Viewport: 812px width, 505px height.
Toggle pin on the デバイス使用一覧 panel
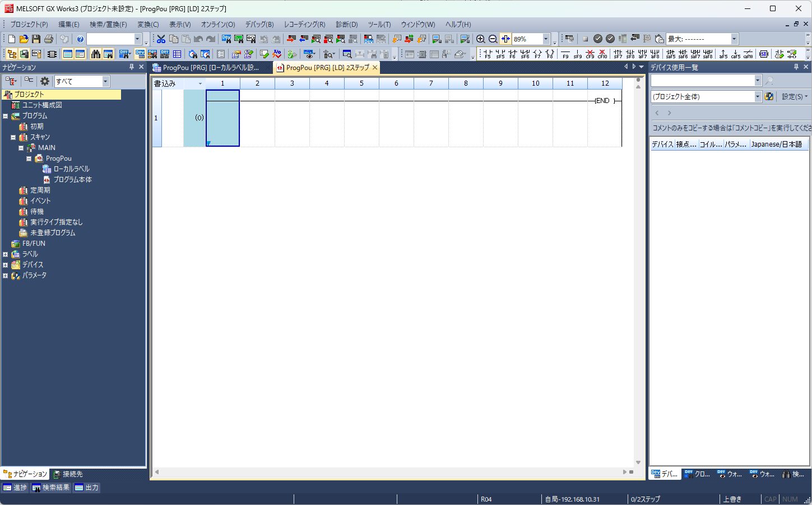pos(796,67)
